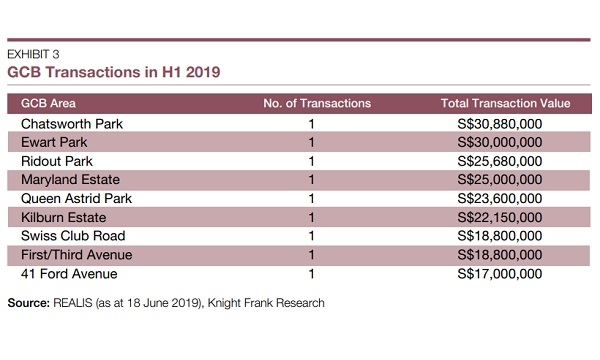Click the First/Third Avenue area cell
The image size is (600, 360).
click(x=77, y=255)
